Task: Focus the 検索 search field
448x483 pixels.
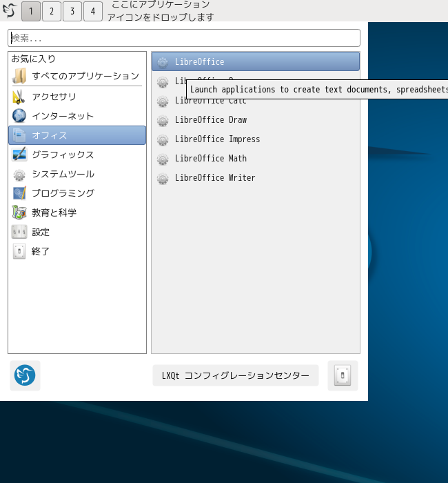Action: (184, 38)
